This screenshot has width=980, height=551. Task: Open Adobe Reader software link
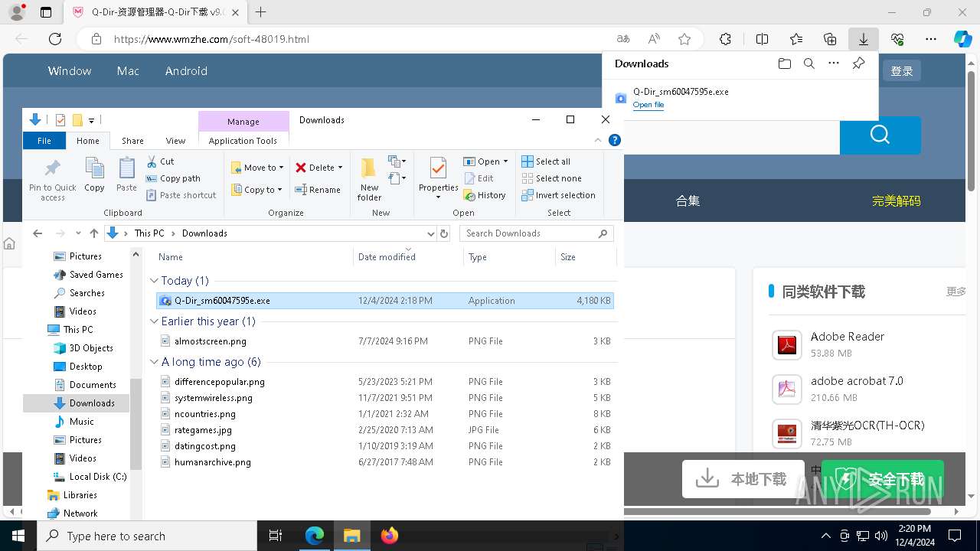pyautogui.click(x=848, y=337)
